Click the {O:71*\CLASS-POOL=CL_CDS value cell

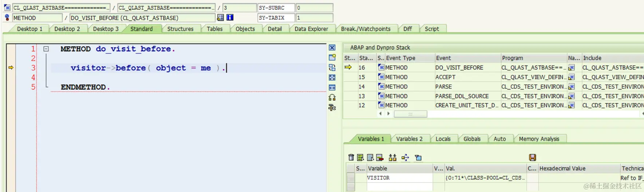point(485,178)
